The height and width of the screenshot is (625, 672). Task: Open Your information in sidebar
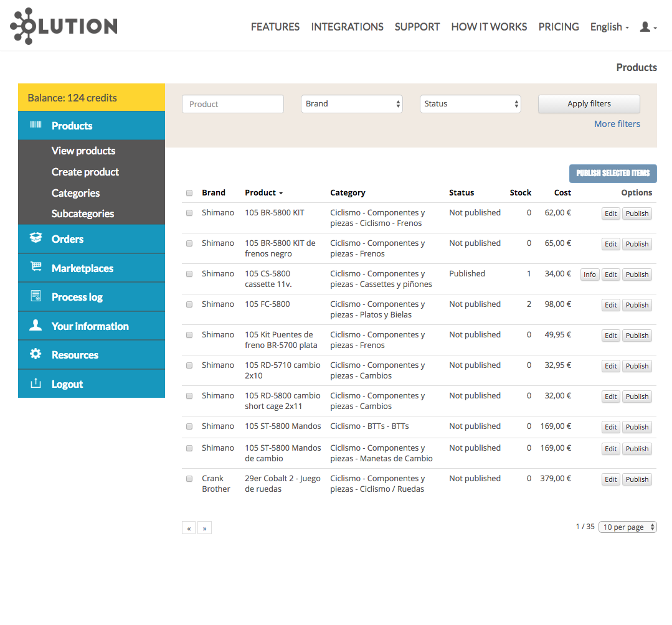tap(92, 326)
